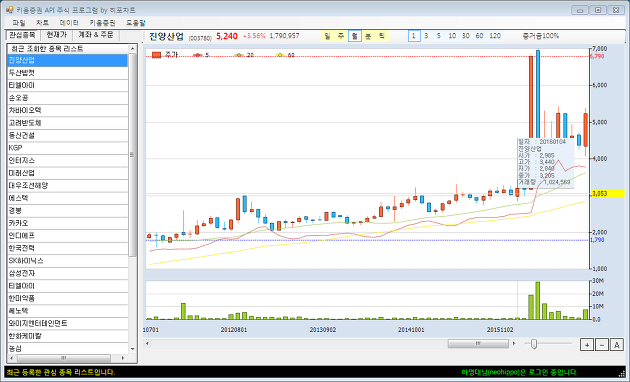Choose interval 60 in chart toolbar

tap(479, 36)
